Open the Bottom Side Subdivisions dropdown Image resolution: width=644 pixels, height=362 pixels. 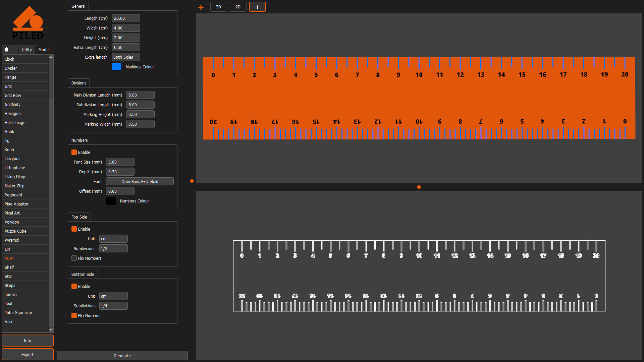click(113, 306)
